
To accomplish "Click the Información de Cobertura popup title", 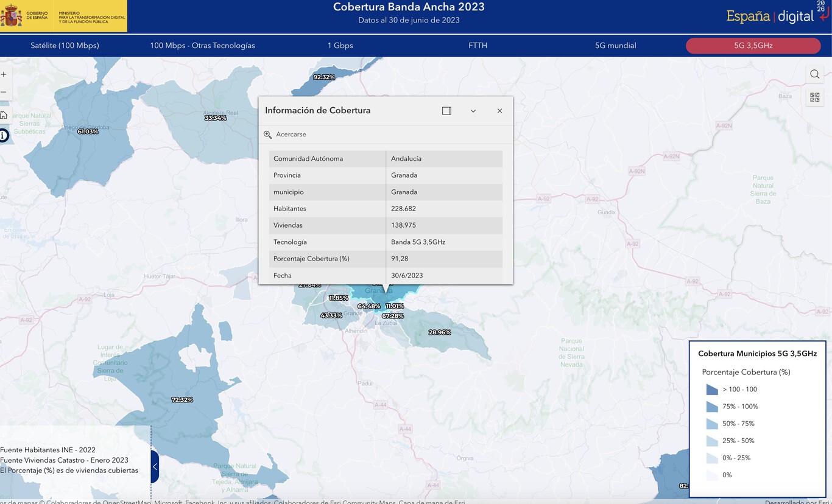I will 318,111.
